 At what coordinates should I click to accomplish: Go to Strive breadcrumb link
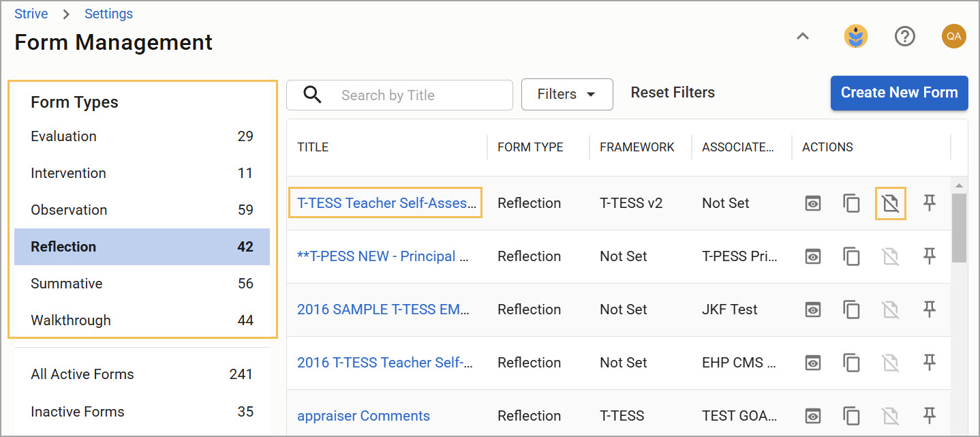coord(31,14)
